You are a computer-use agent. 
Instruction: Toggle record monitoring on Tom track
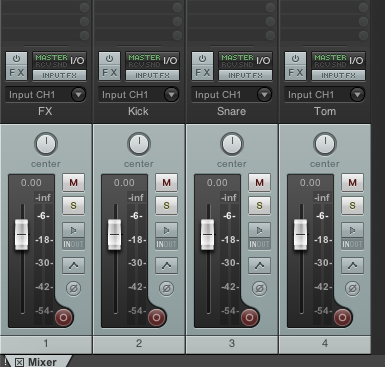coord(352,230)
